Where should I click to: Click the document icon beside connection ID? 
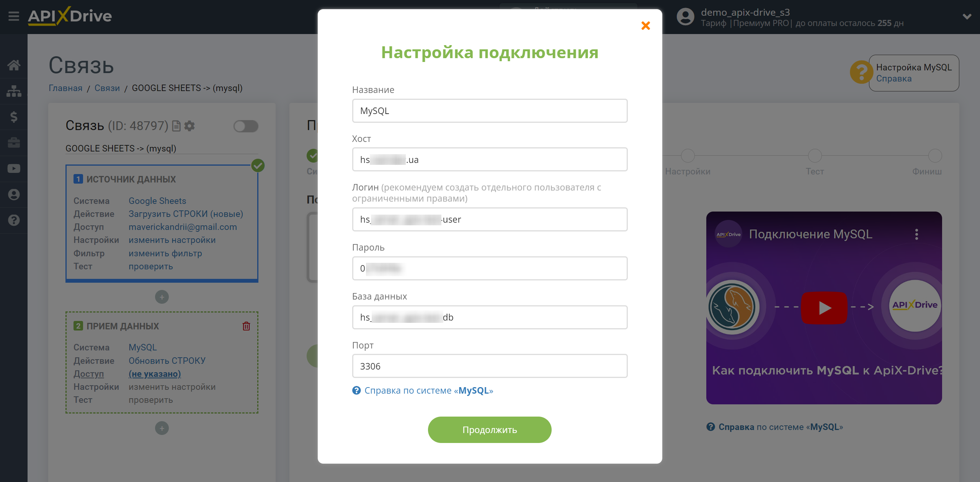tap(176, 126)
